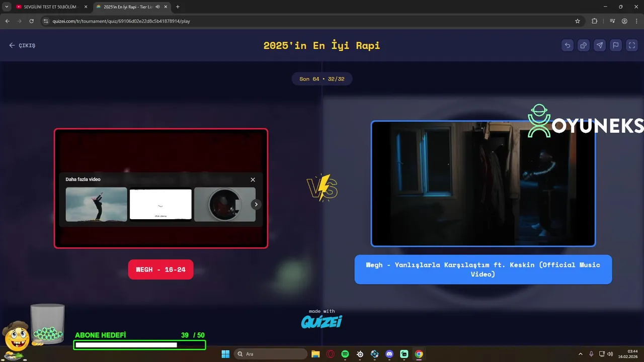
Task: Show next suggested videos with arrow
Action: (256, 204)
